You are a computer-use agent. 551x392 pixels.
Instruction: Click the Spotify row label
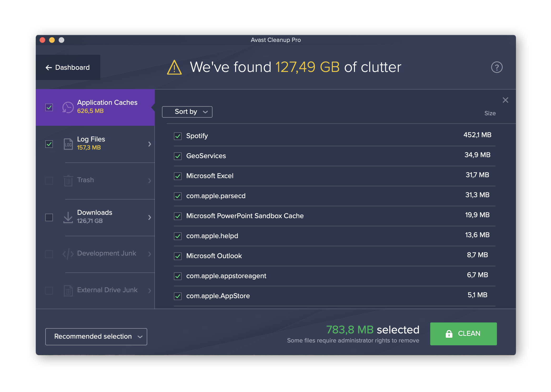(197, 136)
